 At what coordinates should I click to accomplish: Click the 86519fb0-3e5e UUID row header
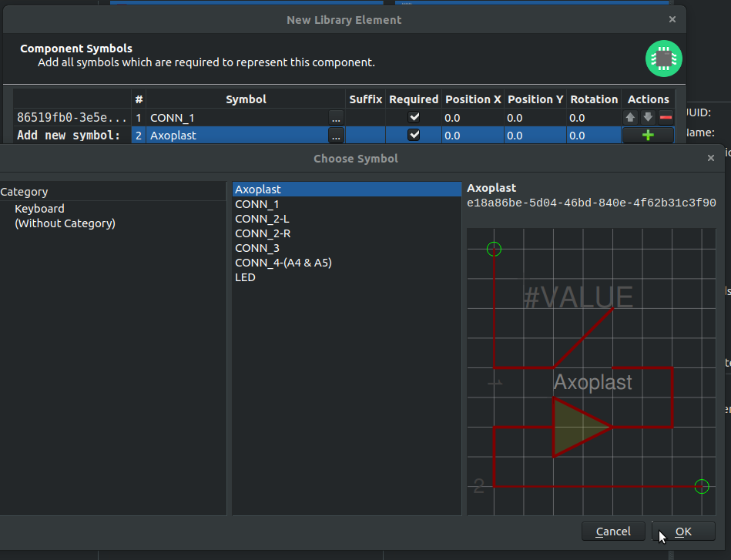point(72,118)
